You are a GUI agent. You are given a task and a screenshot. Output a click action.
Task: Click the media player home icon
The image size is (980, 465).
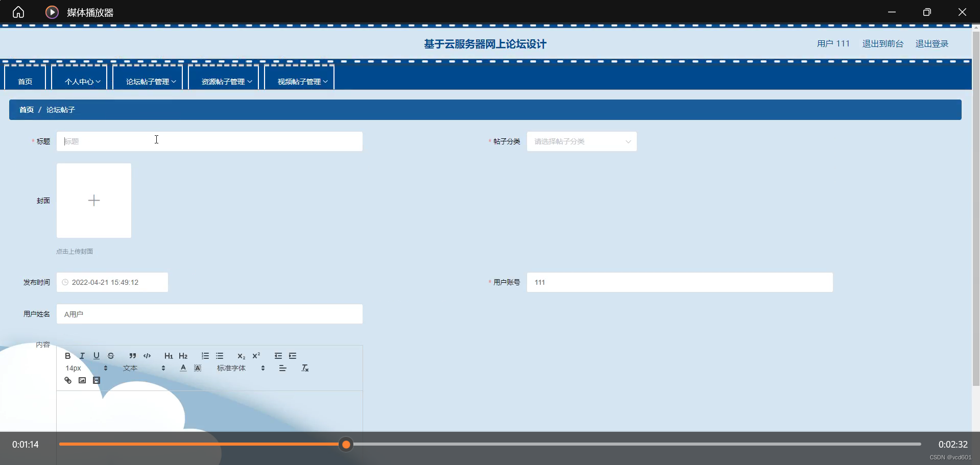[18, 12]
